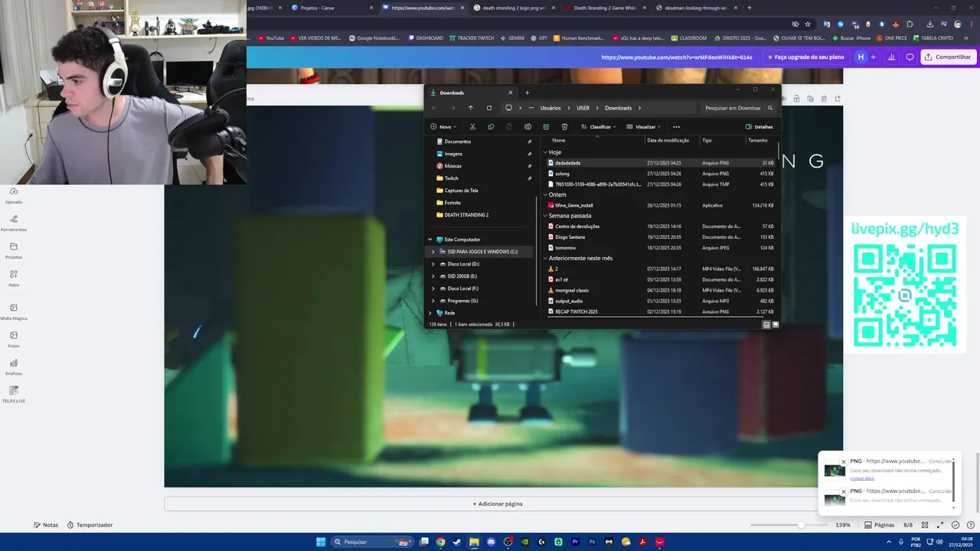Open TELAS LIVE in Canva sidebar
The image size is (980, 551).
[x=14, y=395]
